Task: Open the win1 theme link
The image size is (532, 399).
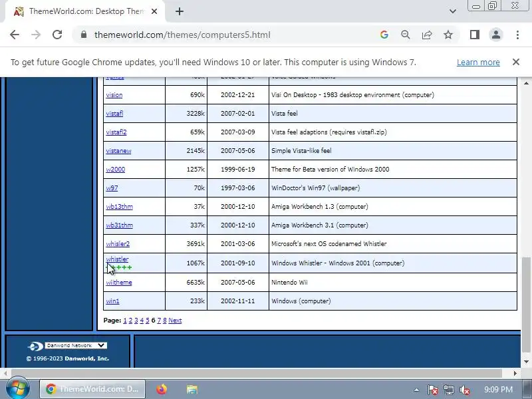Action: [112, 301]
